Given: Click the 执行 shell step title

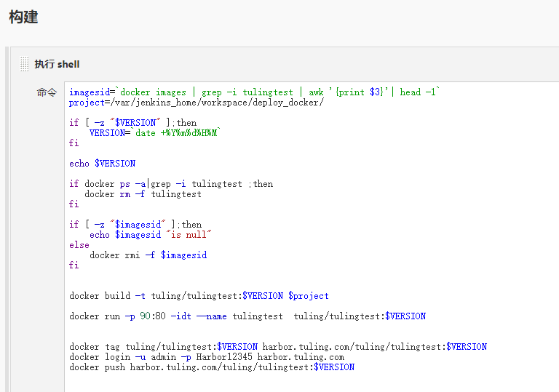Looking at the screenshot, I should (x=57, y=64).
